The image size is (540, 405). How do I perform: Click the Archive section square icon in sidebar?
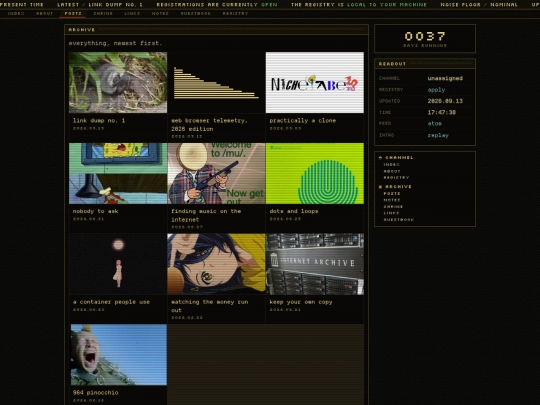(381, 187)
